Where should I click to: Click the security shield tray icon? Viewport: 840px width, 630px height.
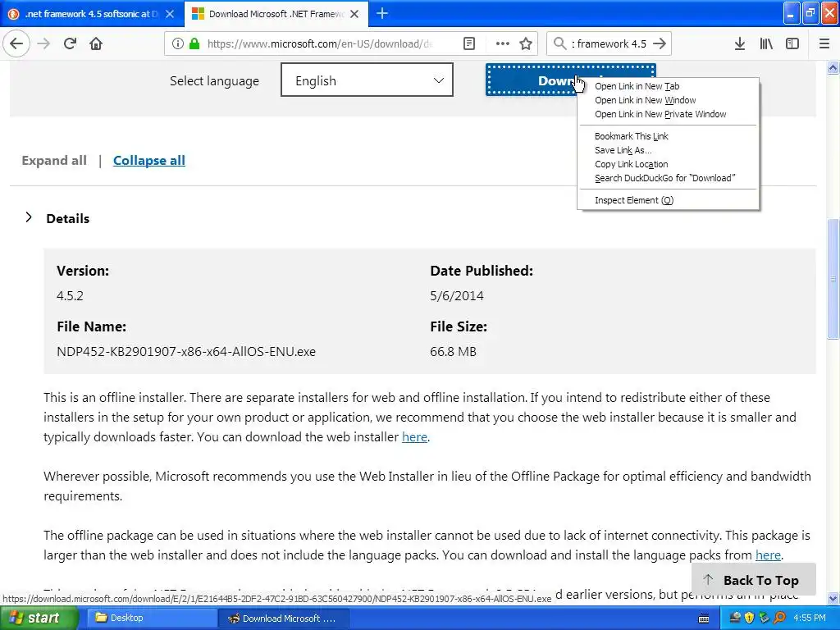click(750, 619)
